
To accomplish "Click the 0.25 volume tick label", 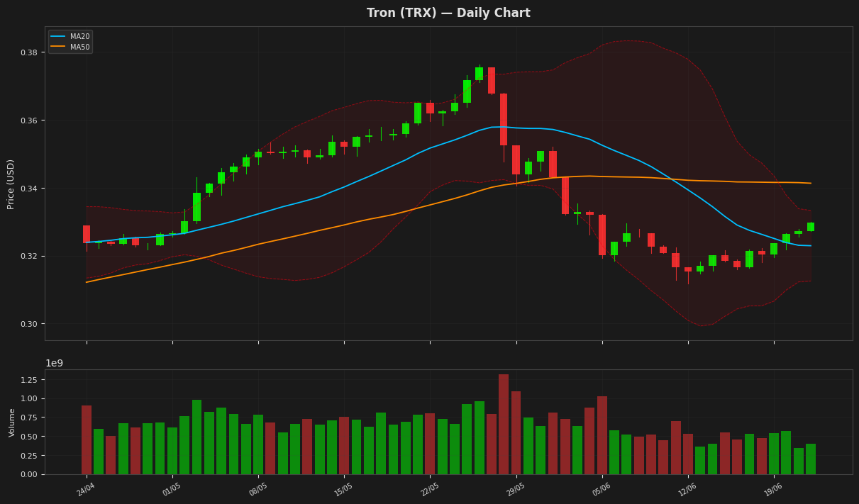I will click(29, 456).
